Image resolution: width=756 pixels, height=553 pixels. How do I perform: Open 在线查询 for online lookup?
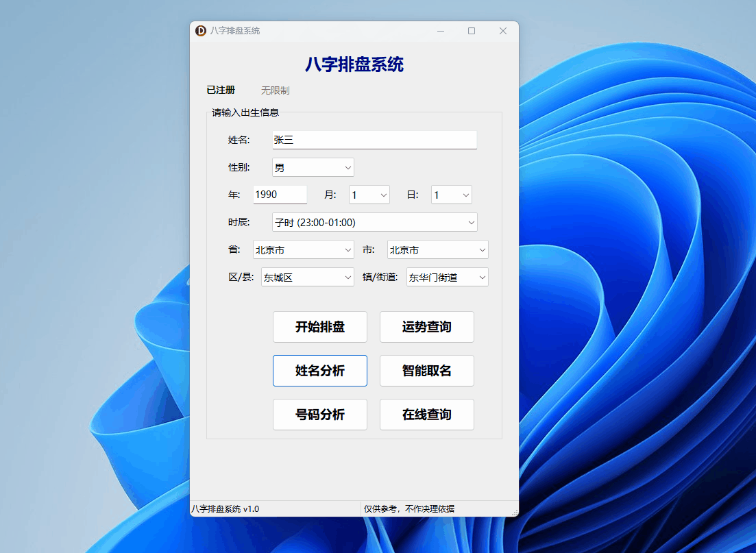coord(426,415)
